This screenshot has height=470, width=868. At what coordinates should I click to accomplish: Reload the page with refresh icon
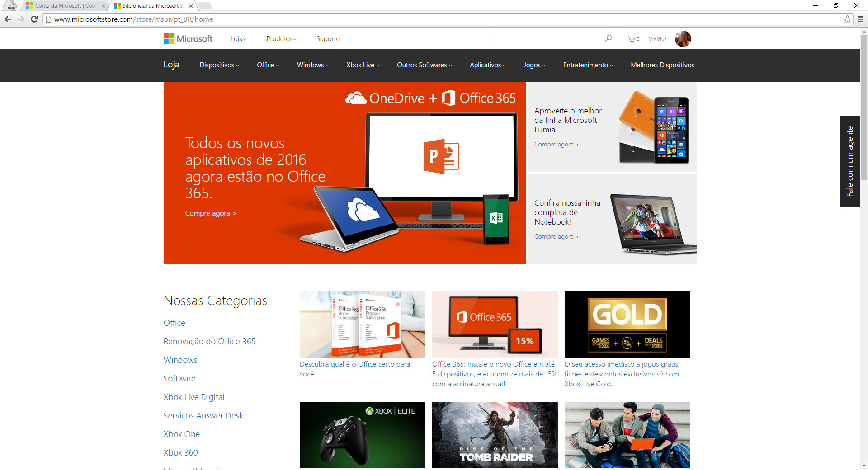click(34, 19)
